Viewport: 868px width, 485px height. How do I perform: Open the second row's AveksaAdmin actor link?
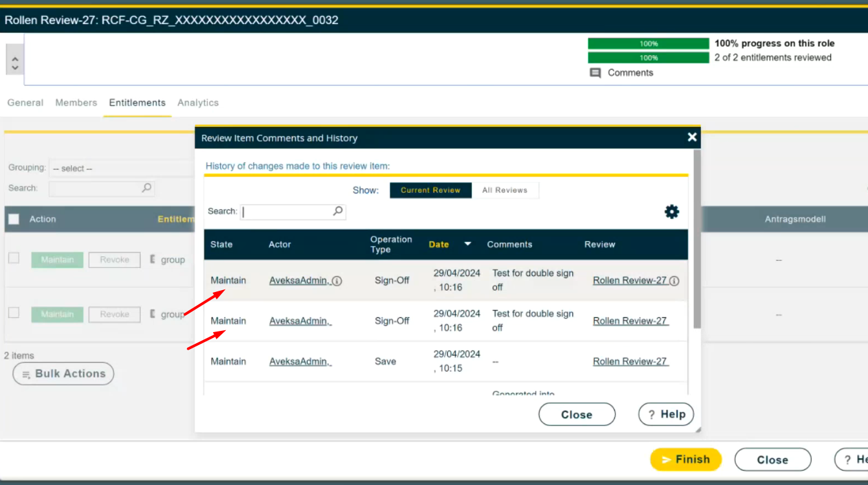coord(300,321)
